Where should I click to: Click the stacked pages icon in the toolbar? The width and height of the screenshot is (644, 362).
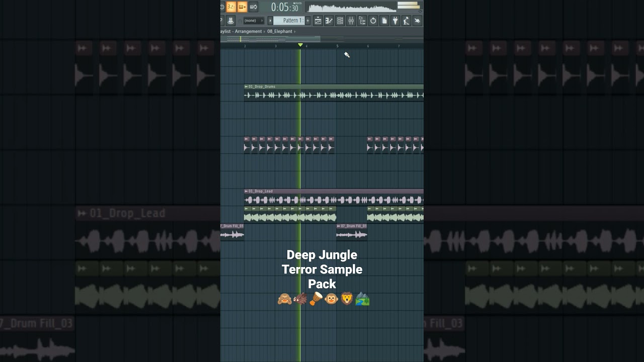click(x=384, y=21)
